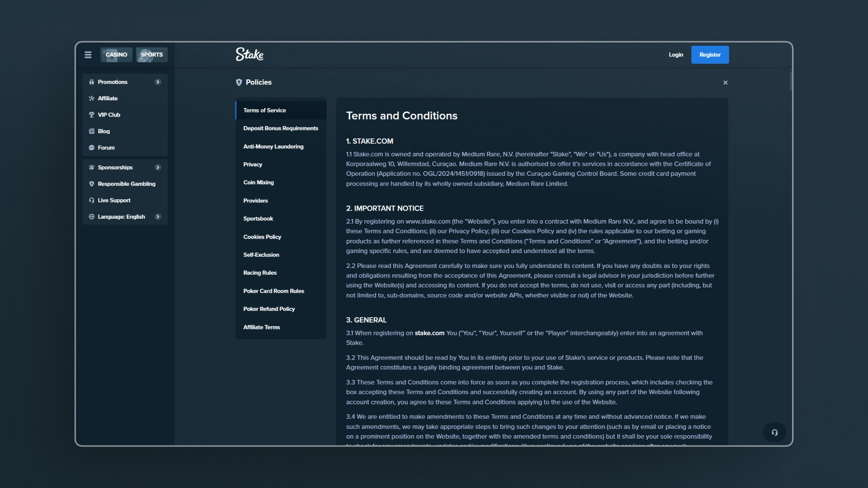Click the Responsible Gambling shield icon
868x488 pixels.
pos(92,184)
